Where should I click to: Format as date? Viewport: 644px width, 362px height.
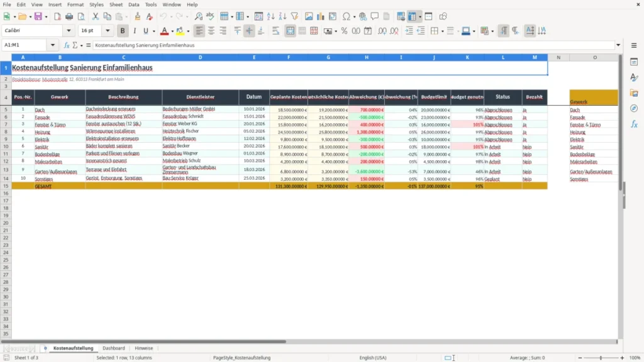click(x=368, y=31)
